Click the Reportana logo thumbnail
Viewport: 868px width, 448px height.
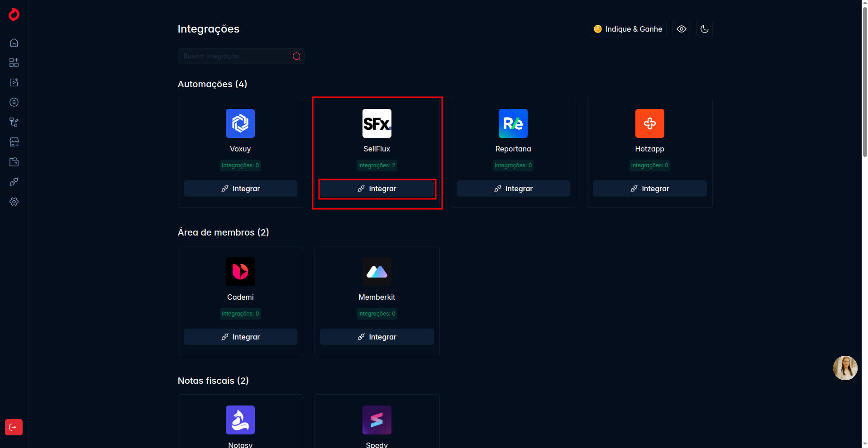click(x=513, y=123)
